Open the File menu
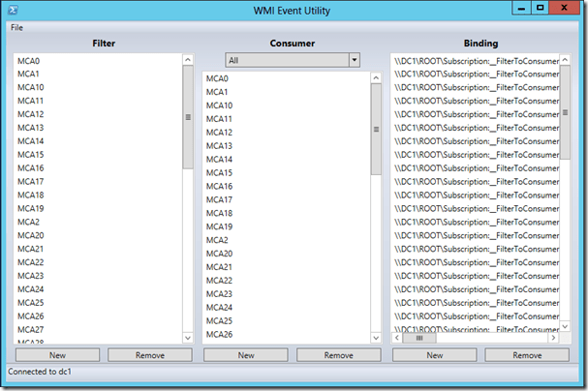 16,27
